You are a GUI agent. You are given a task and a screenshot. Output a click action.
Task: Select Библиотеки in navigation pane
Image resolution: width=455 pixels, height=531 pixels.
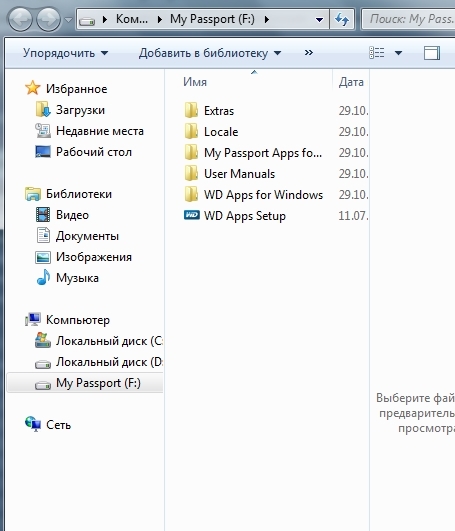[x=79, y=194]
